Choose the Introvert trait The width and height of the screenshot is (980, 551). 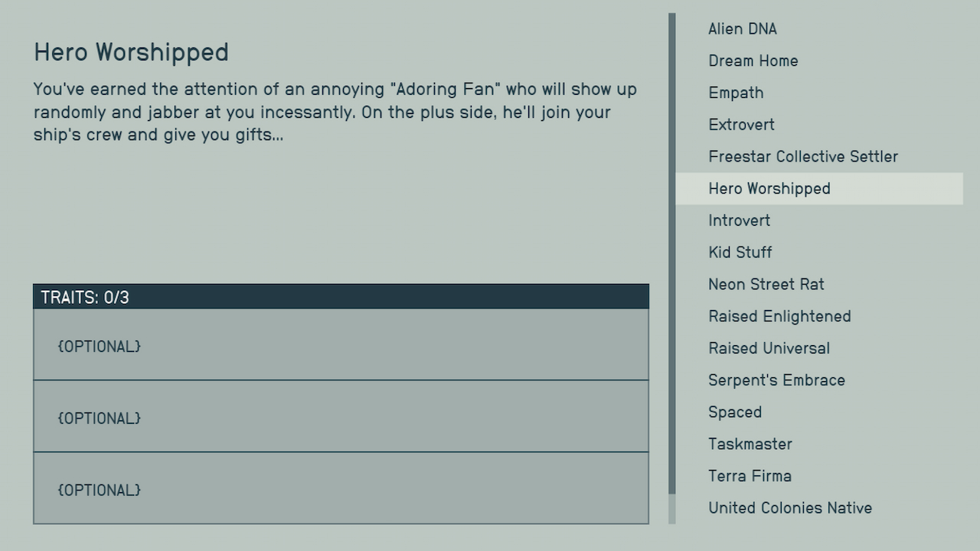(738, 220)
